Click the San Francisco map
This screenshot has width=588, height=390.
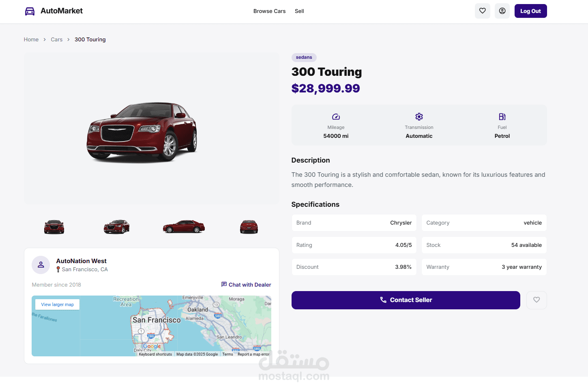click(x=151, y=326)
